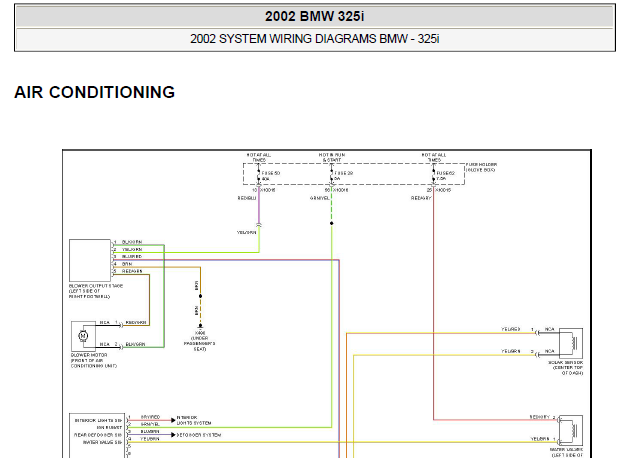This screenshot has height=458, width=620.
Task: Click the 'YEL/GRN' label below the purple wire
Action: [x=246, y=232]
